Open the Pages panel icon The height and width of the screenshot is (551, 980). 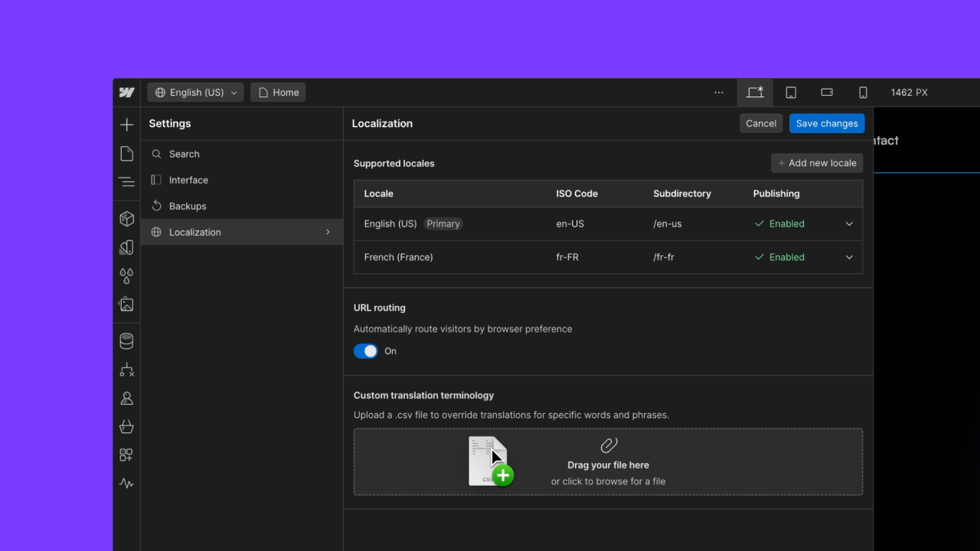[x=127, y=154]
